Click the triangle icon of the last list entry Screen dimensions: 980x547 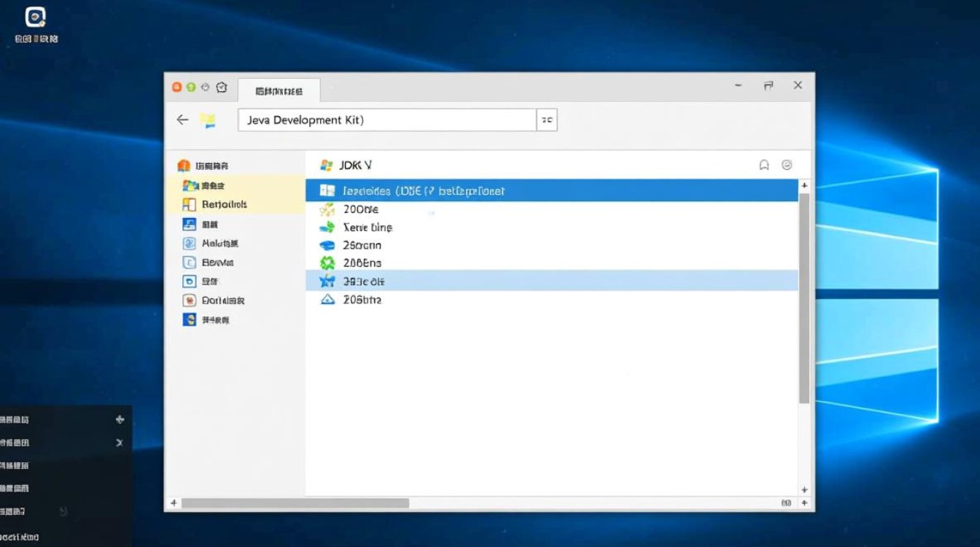(327, 300)
